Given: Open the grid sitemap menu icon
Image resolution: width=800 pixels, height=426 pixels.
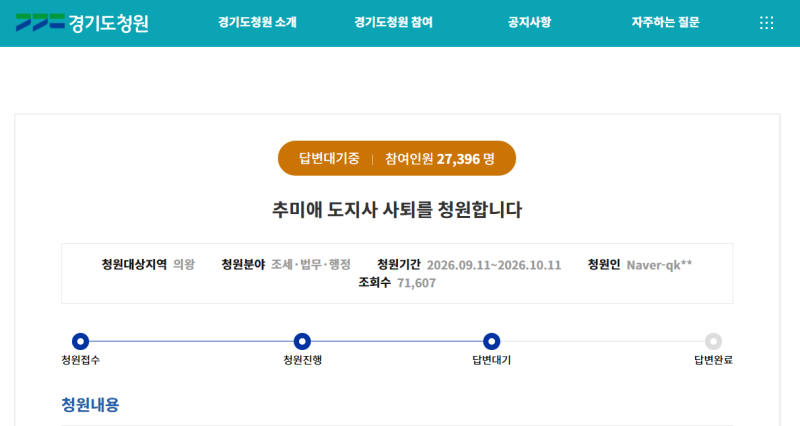Looking at the screenshot, I should point(766,23).
